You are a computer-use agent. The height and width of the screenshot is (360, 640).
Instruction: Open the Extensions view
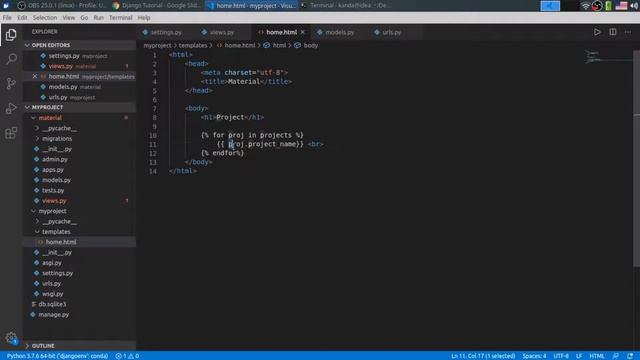pos(11,133)
